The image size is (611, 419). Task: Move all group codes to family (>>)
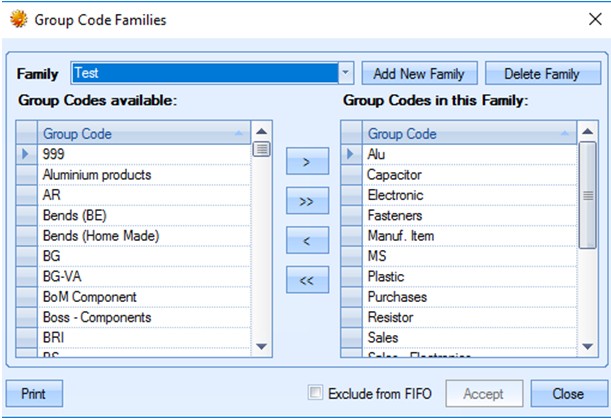pos(307,201)
